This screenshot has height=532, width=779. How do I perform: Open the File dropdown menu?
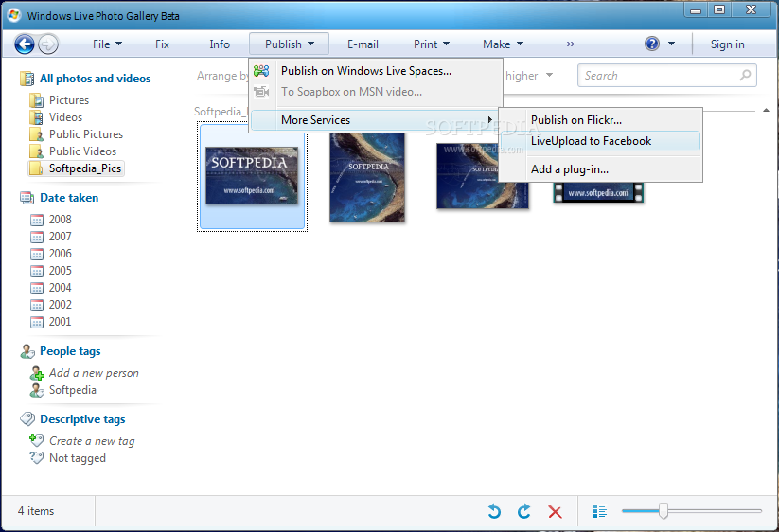pyautogui.click(x=107, y=44)
